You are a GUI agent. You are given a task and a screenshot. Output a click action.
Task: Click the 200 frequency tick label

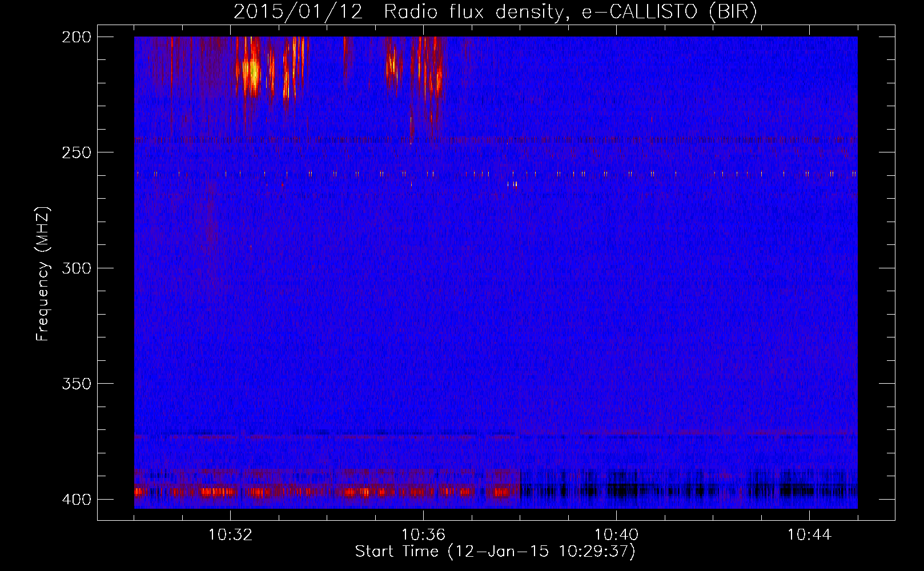coord(76,37)
